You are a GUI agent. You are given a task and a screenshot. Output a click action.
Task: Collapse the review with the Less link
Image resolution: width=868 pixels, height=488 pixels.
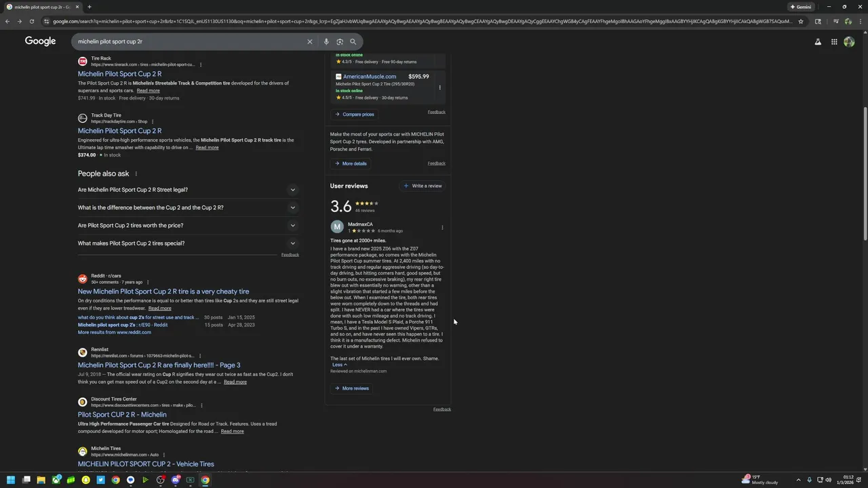click(x=340, y=365)
